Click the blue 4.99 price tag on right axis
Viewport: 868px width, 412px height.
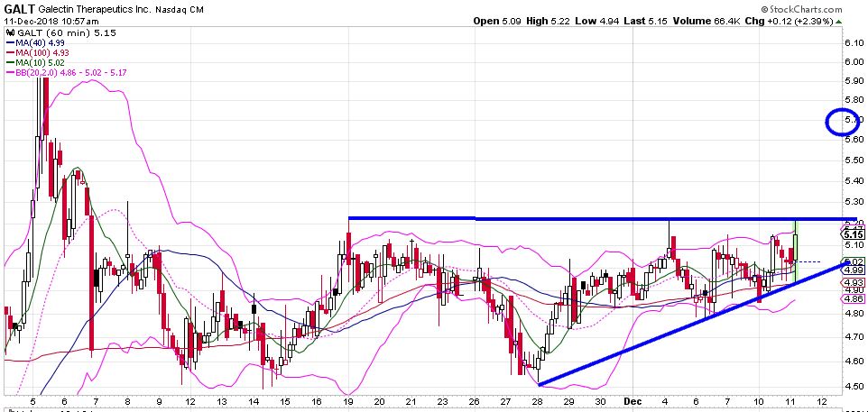click(854, 270)
